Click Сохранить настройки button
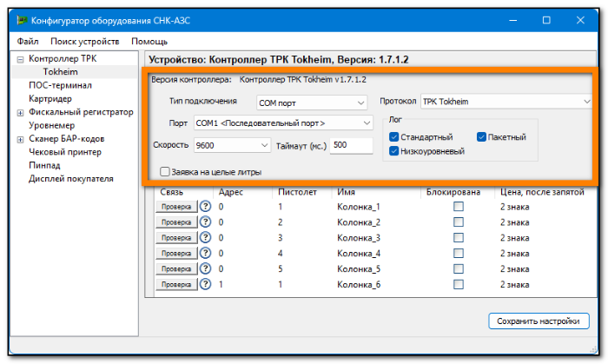 [539, 321]
